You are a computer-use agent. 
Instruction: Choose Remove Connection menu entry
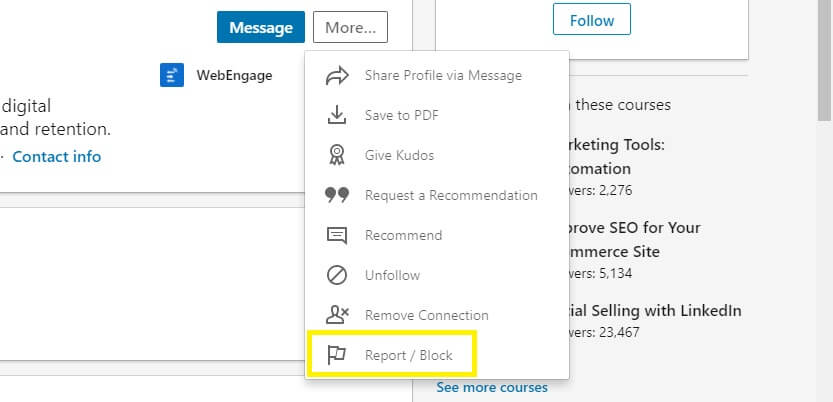(x=437, y=315)
